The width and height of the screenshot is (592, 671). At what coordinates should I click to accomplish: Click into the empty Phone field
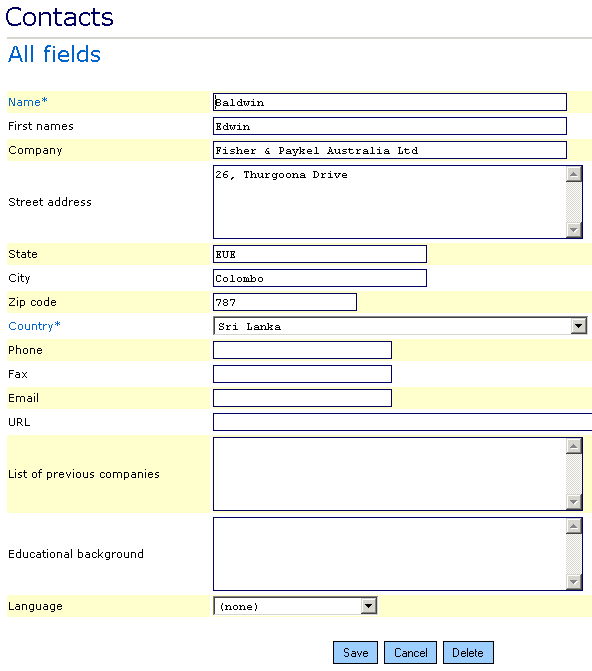[x=302, y=350]
